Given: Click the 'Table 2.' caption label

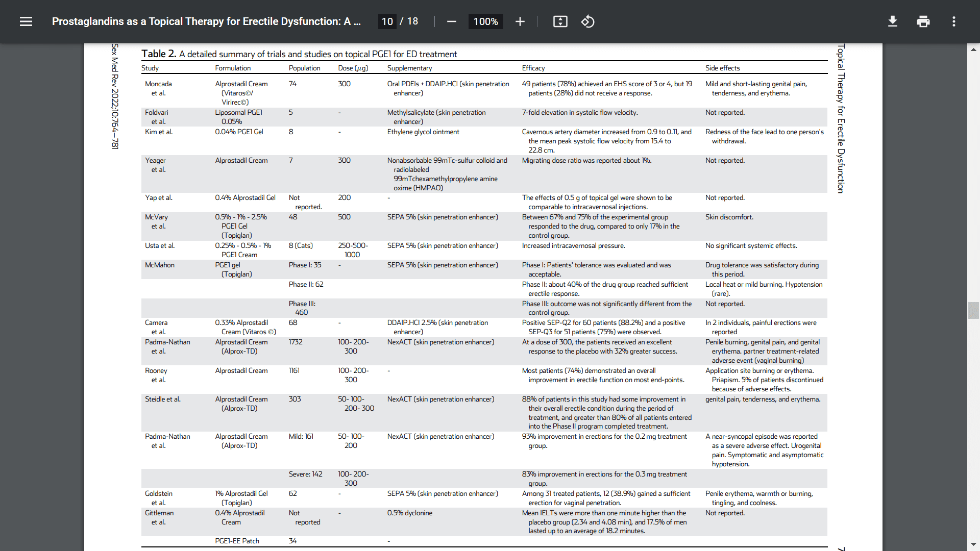Looking at the screenshot, I should coord(159,54).
